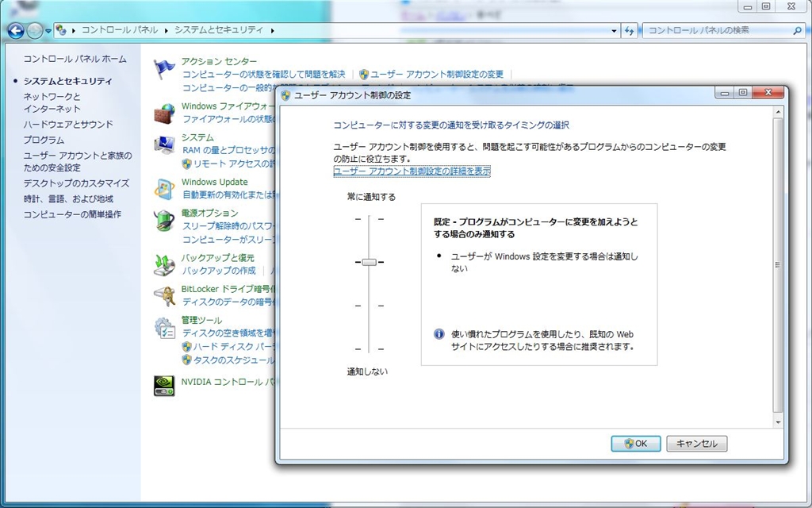The width and height of the screenshot is (812, 508).
Task: Click the Windows Firewall brick wall icon
Action: [x=164, y=114]
